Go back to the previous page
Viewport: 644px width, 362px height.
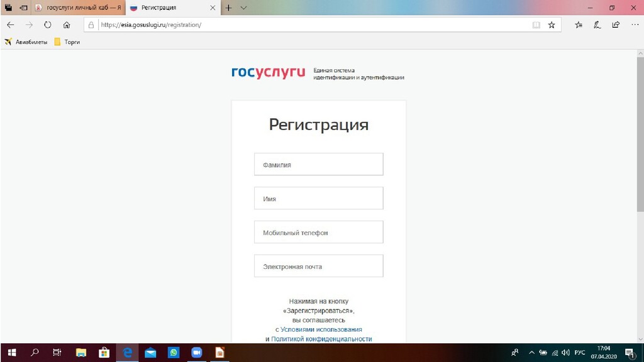tap(10, 25)
